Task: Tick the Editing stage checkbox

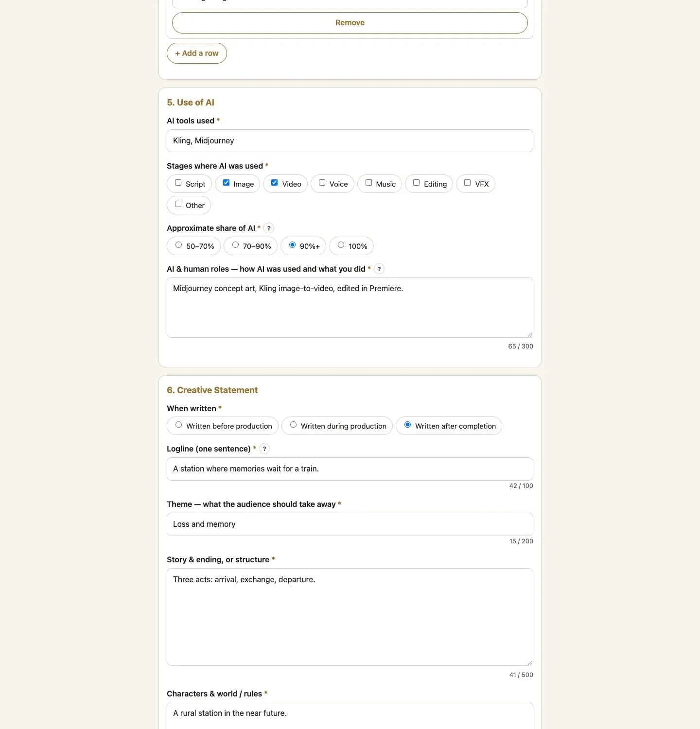Action: click(416, 183)
